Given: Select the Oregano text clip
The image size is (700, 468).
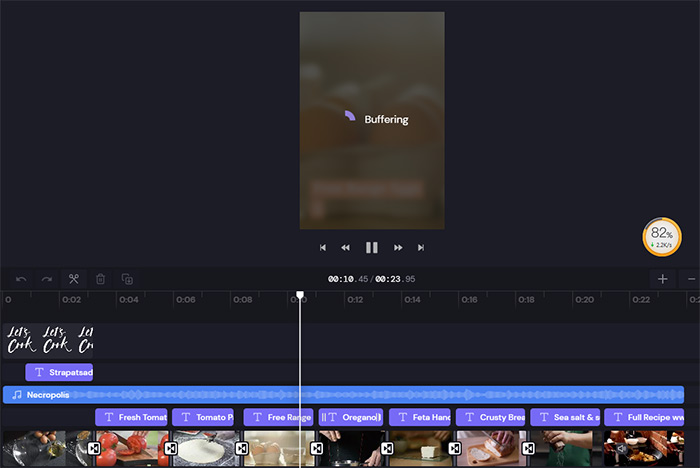Looking at the screenshot, I should point(351,417).
